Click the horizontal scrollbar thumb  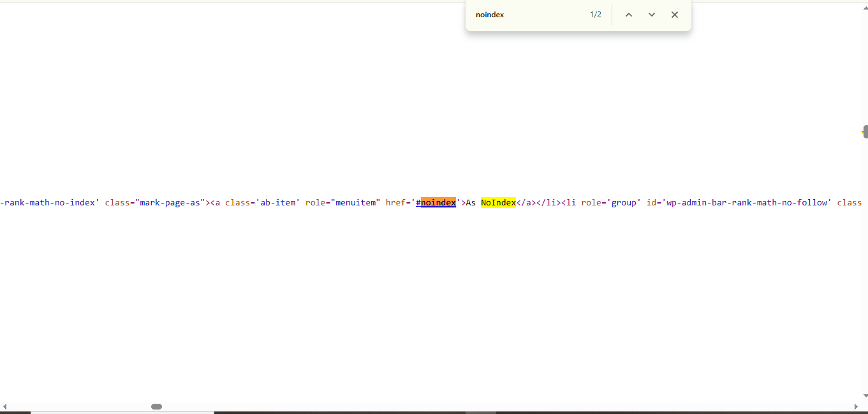point(156,406)
